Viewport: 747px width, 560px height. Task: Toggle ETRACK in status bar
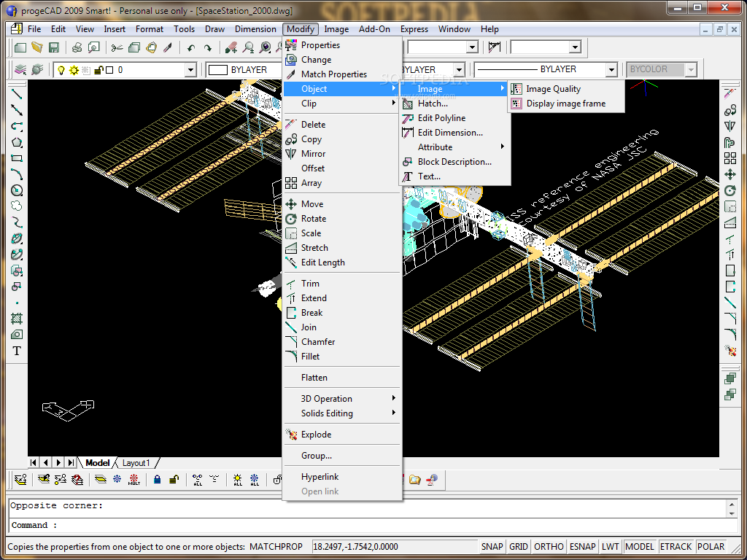tap(676, 547)
